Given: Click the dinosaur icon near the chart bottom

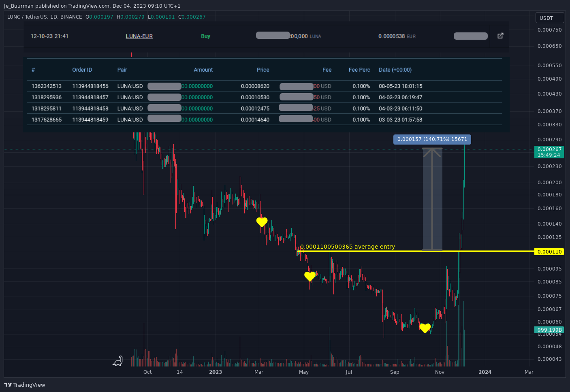Looking at the screenshot, I should 117,361.
